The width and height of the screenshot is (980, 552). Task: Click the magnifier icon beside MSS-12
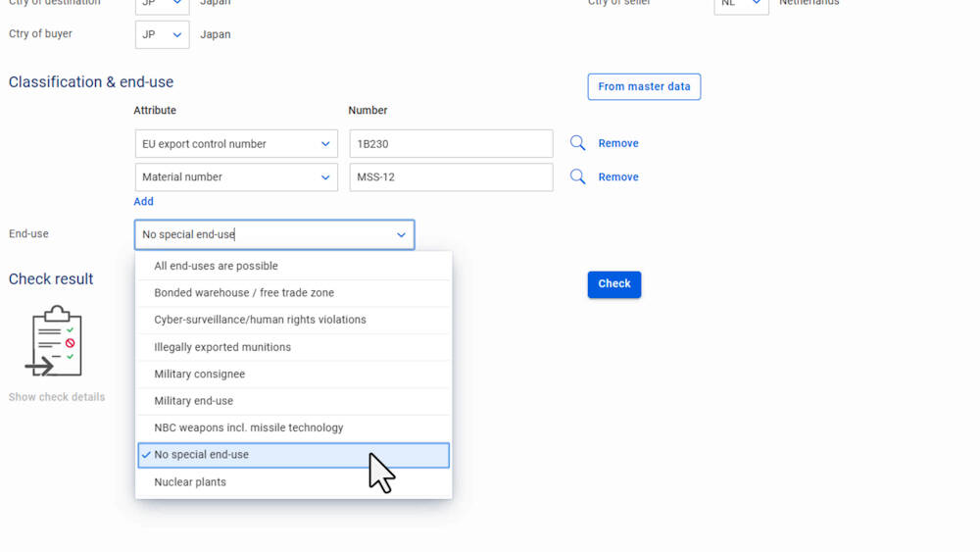coord(577,177)
